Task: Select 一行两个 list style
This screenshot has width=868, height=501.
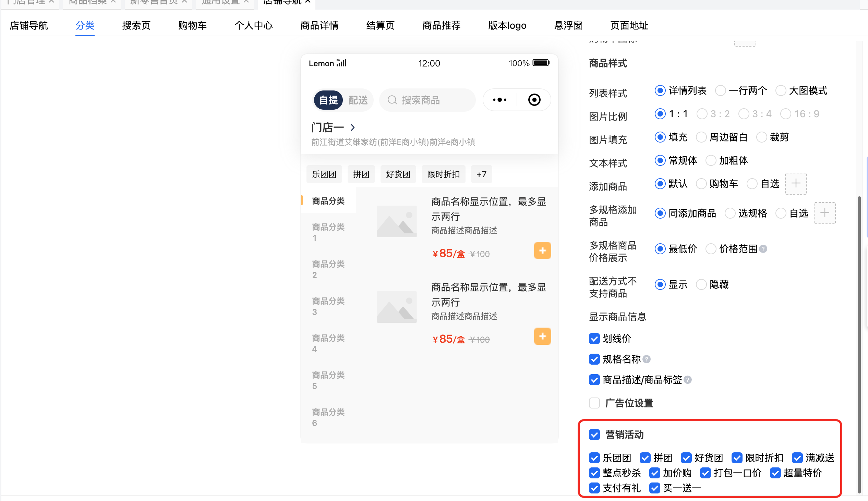Action: pos(720,91)
